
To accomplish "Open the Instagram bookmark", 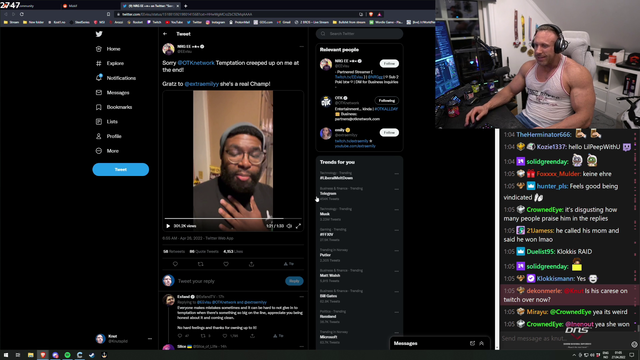I will point(216,22).
